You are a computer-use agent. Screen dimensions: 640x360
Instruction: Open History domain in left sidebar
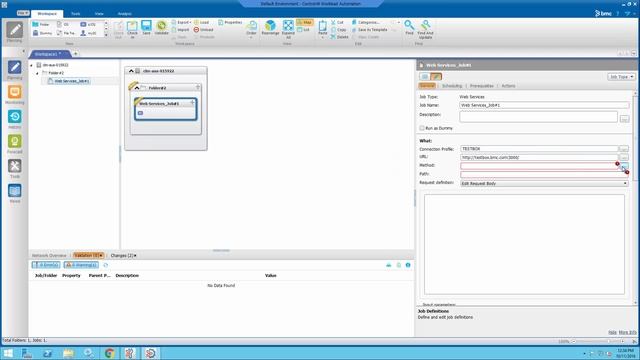point(14,119)
